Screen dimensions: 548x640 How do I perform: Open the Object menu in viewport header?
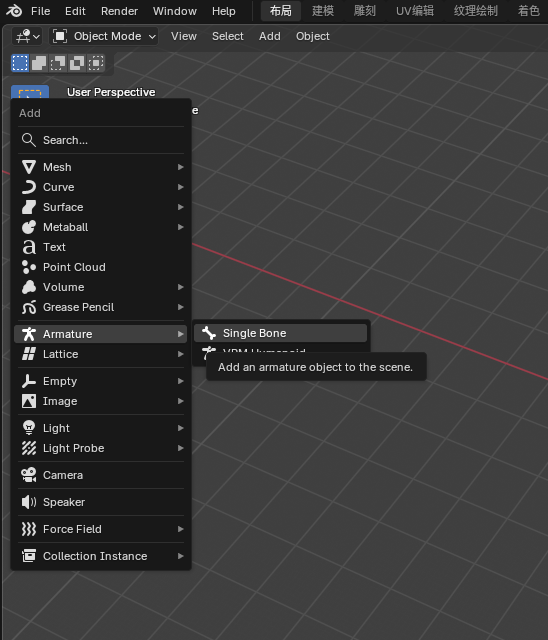[x=313, y=36]
